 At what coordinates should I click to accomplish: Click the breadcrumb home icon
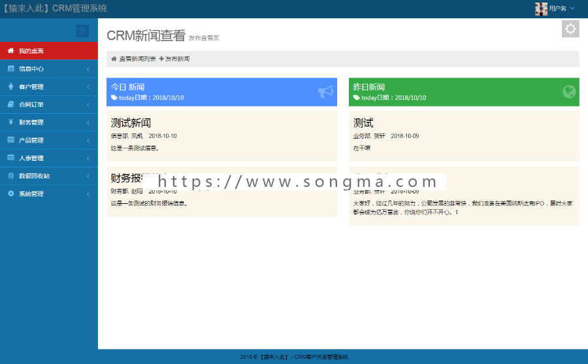pyautogui.click(x=114, y=59)
